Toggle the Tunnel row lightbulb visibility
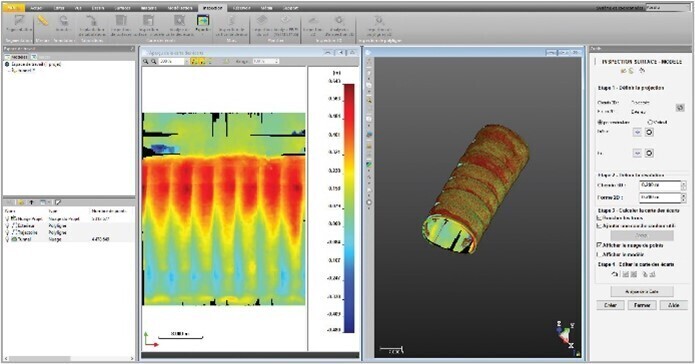The width and height of the screenshot is (695, 364). [7, 239]
